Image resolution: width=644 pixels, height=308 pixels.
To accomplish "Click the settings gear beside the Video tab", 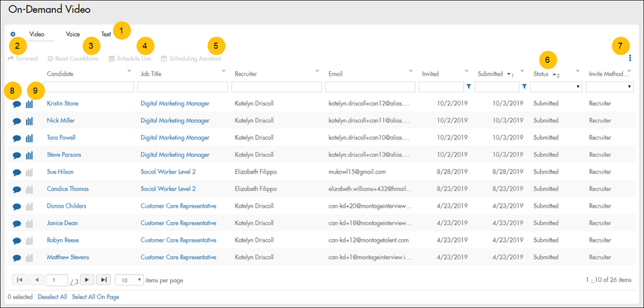I will point(13,34).
